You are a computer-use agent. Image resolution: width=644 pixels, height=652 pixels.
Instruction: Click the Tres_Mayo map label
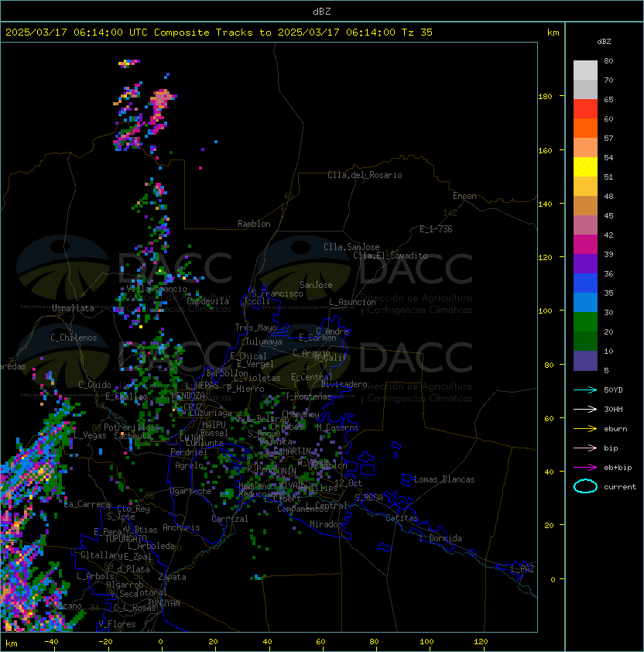[x=255, y=328]
